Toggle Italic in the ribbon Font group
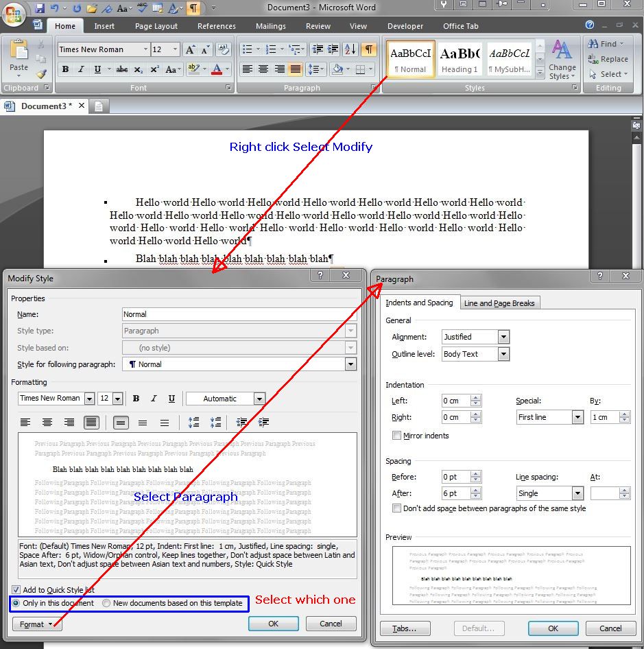 (x=81, y=69)
